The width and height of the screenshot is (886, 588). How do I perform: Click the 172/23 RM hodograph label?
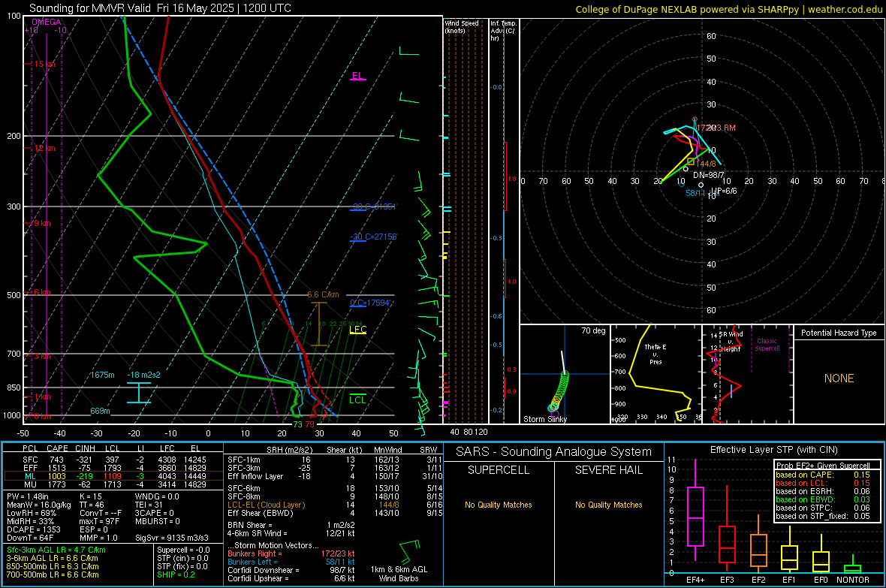[x=716, y=128]
